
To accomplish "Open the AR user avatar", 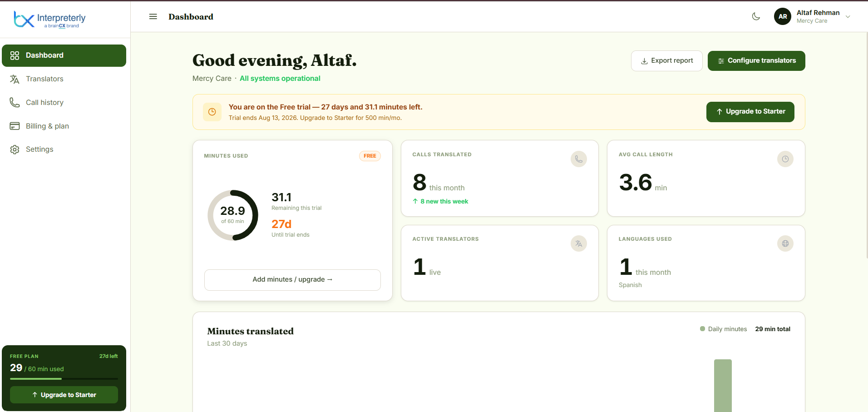I will 783,17.
